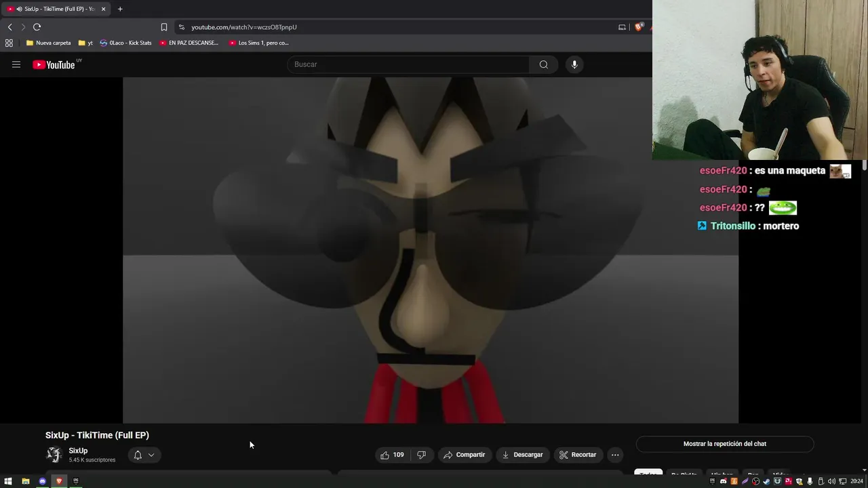Open EN PAZ DESCANSE bookmark

tap(189, 43)
